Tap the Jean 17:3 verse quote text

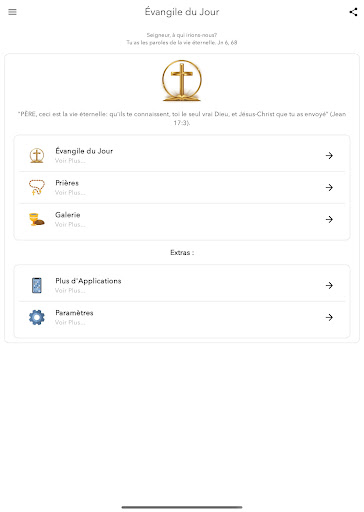pyautogui.click(x=182, y=118)
